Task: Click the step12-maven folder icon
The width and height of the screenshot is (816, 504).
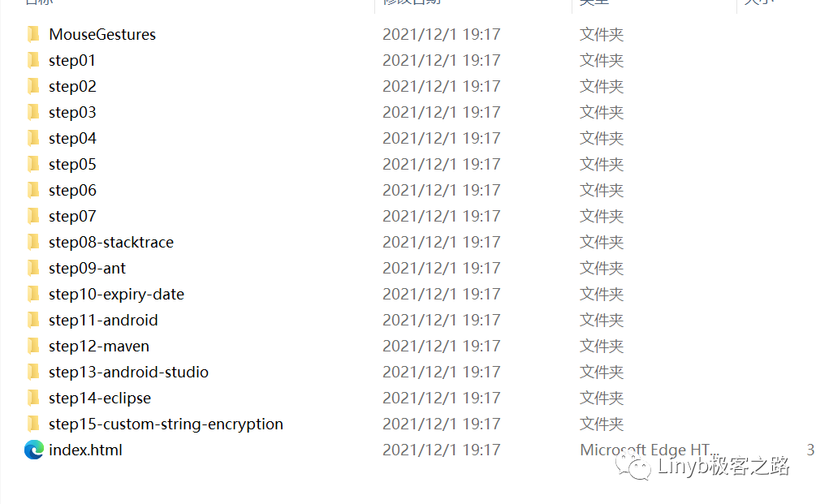Action: click(x=33, y=347)
